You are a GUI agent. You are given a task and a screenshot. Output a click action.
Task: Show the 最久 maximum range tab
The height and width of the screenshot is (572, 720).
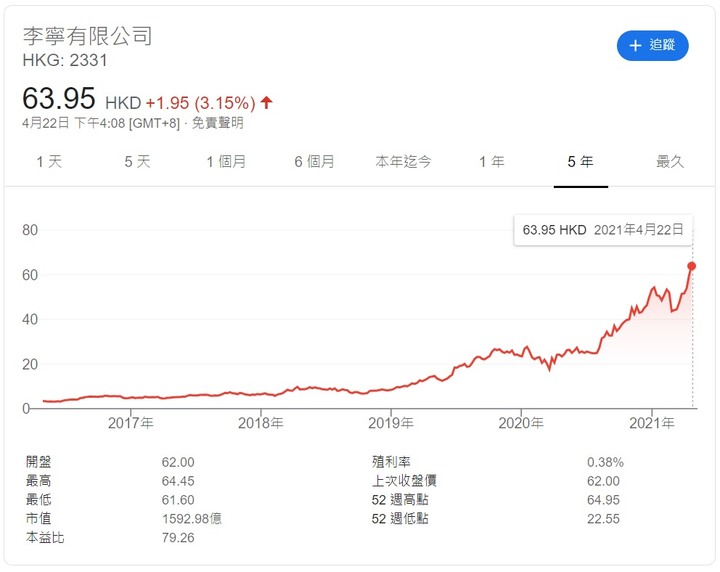coord(670,162)
